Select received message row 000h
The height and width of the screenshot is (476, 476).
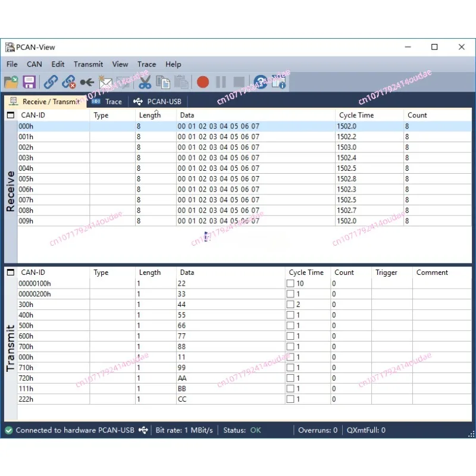tap(245, 126)
